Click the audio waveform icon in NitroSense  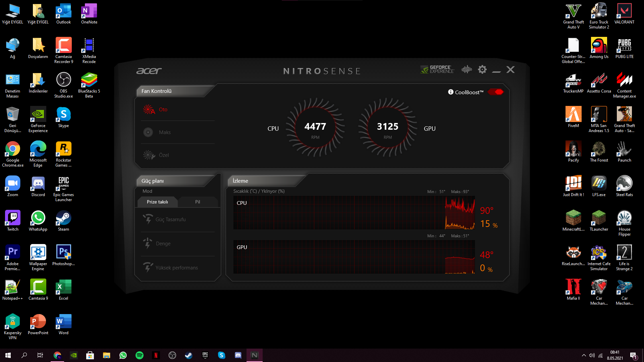click(467, 69)
